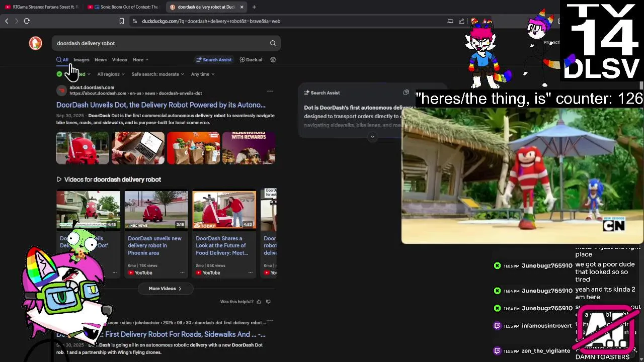The image size is (644, 362).
Task: Click thumbs down for Was this helpful
Action: (x=268, y=302)
